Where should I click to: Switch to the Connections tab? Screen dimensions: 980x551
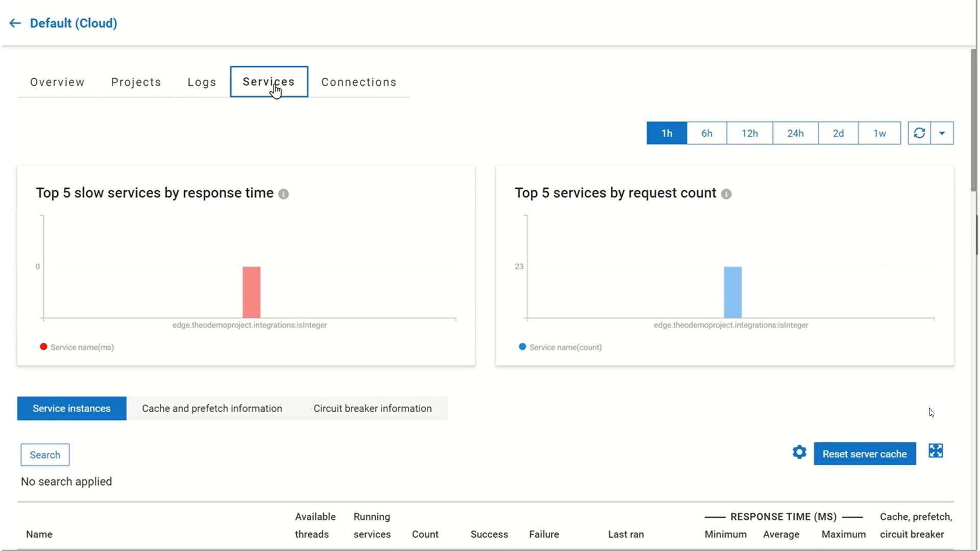coord(359,82)
